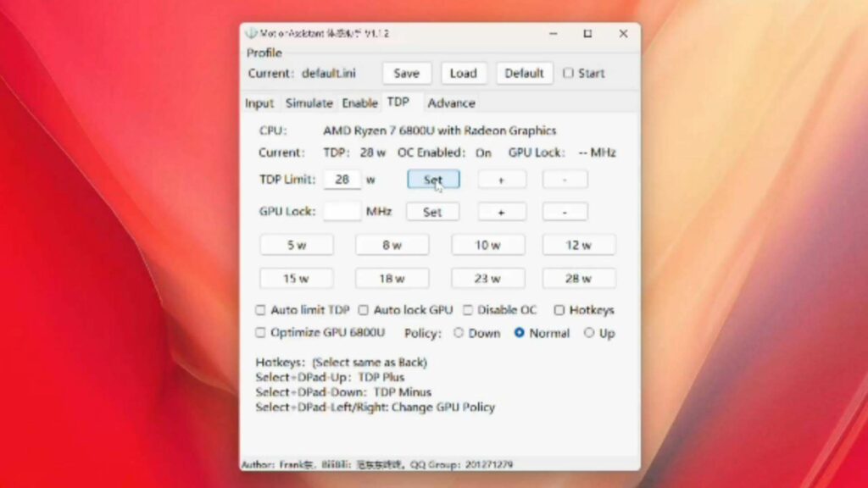Switch to the Input tab

click(259, 103)
